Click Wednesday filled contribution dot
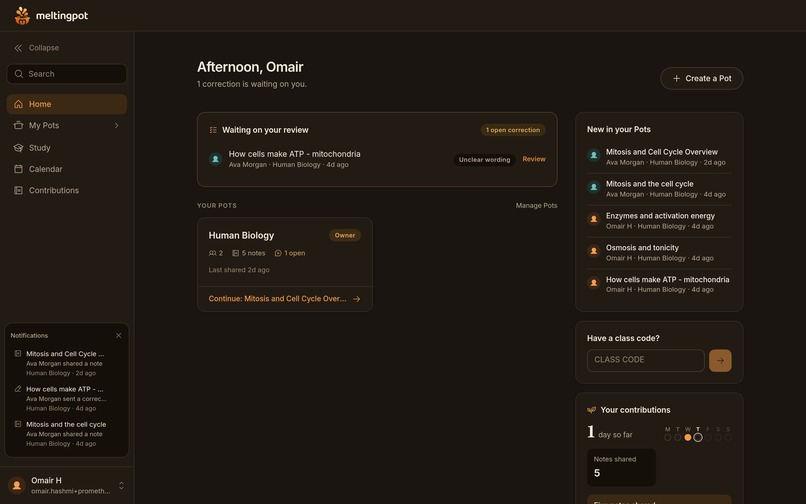The width and height of the screenshot is (806, 504). click(688, 437)
